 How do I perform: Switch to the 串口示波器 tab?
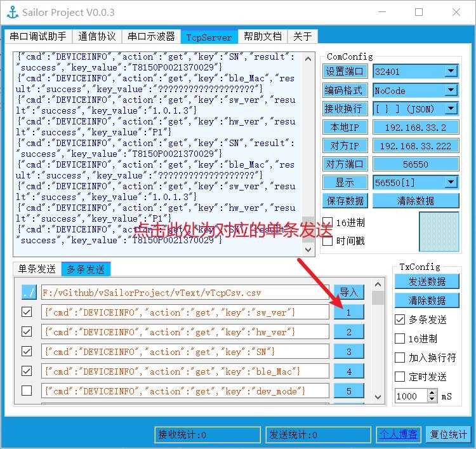pyautogui.click(x=151, y=36)
